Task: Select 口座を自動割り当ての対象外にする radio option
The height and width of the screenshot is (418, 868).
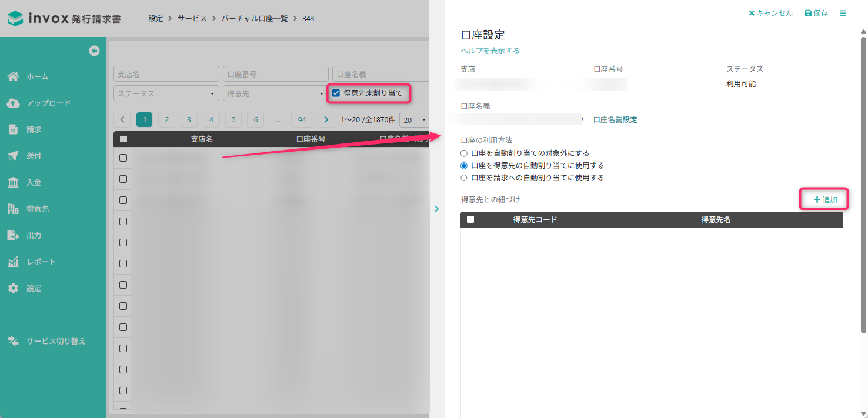Action: pyautogui.click(x=464, y=153)
